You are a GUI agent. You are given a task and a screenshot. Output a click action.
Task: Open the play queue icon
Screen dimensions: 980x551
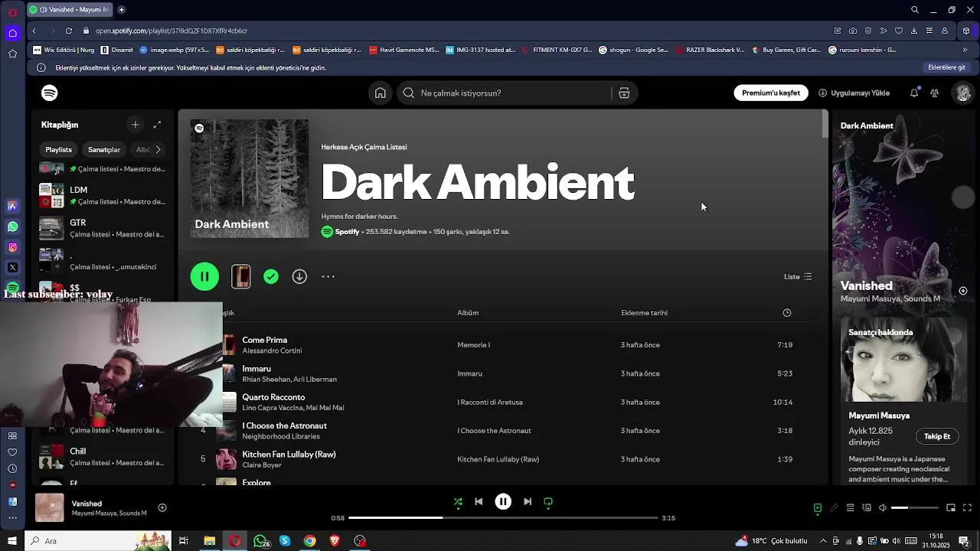850,507
